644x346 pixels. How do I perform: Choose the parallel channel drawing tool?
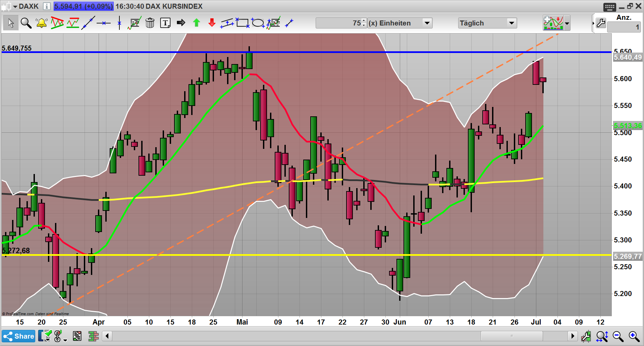point(227,23)
